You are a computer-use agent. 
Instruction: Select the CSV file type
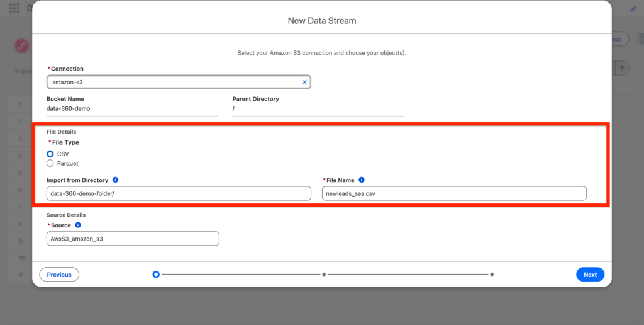pos(50,154)
